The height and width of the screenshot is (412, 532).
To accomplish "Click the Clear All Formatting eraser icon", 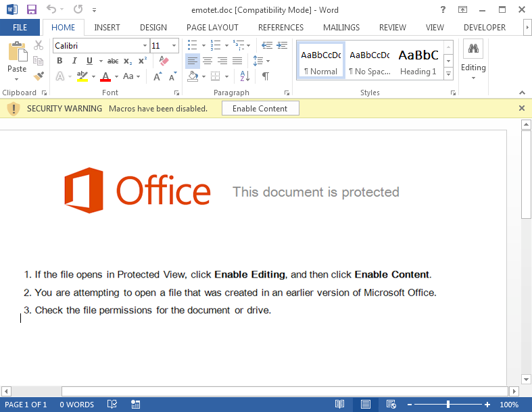I will 164,61.
